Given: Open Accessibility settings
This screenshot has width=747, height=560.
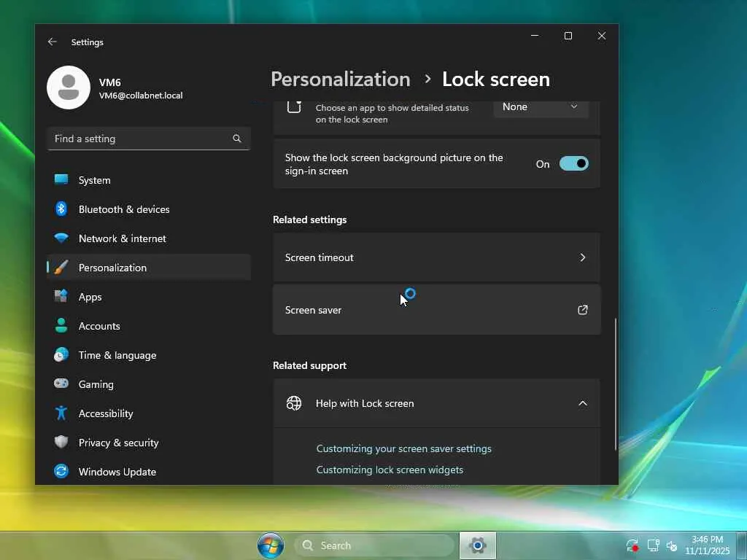Looking at the screenshot, I should click(x=149, y=413).
